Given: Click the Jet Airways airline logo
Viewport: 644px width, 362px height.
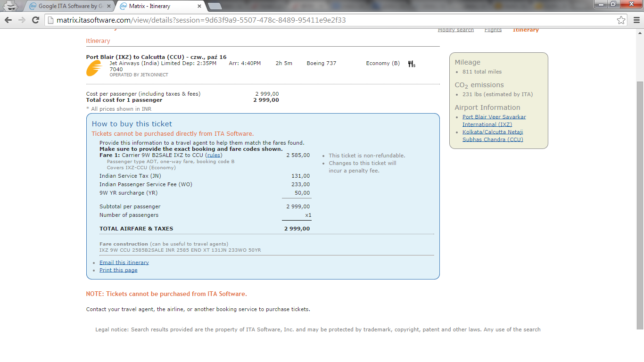Looking at the screenshot, I should click(x=94, y=68).
